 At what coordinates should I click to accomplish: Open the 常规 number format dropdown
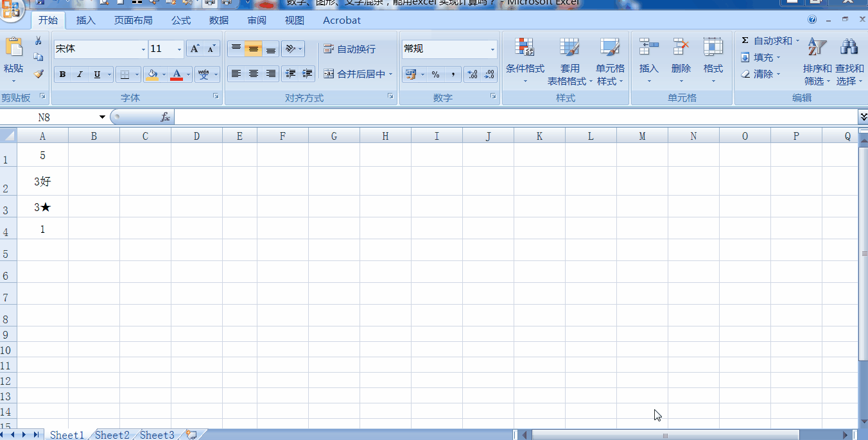[493, 49]
